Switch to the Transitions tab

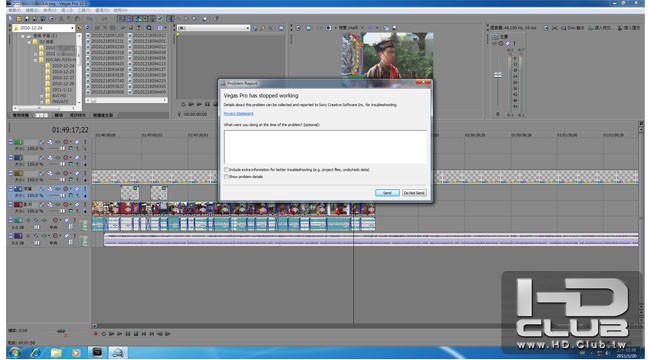59,115
